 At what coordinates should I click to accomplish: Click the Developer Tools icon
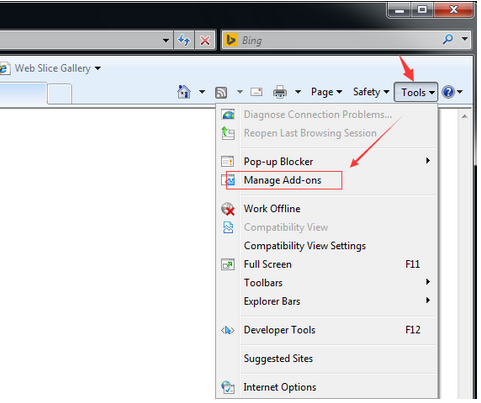pos(228,330)
